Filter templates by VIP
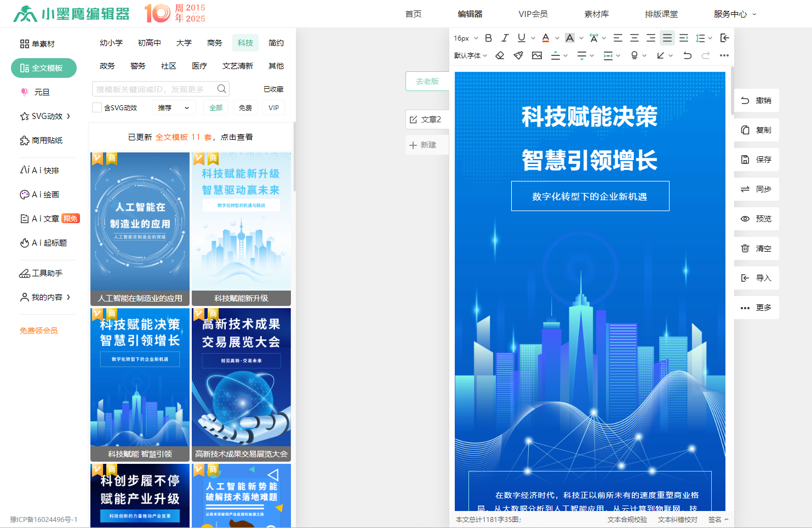The height and width of the screenshot is (528, 812). (273, 108)
